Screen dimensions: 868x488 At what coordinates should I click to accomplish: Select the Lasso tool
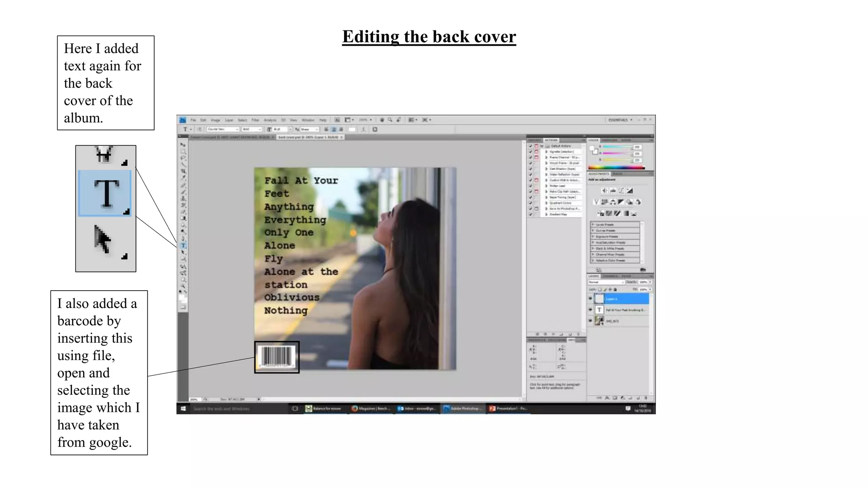click(x=183, y=158)
